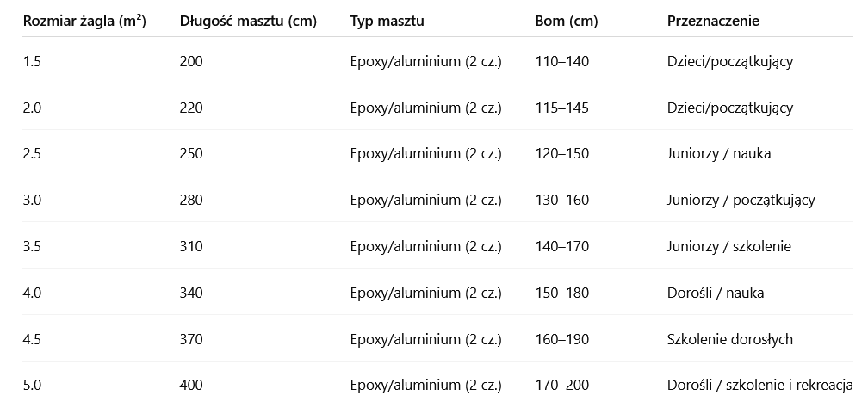The width and height of the screenshot is (868, 408).
Task: Select 'Juniorzy / nauka' cell
Action: pyautogui.click(x=718, y=153)
